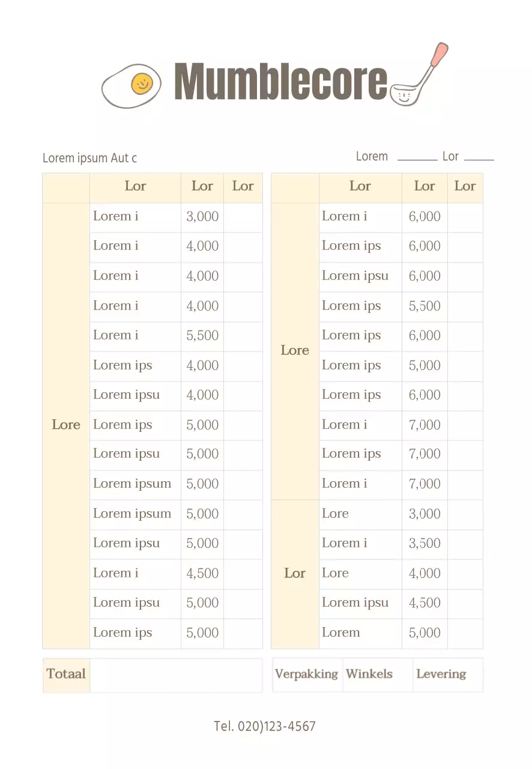Click the phone number 020)123-4567
This screenshot has height=769, width=532.
click(265, 726)
